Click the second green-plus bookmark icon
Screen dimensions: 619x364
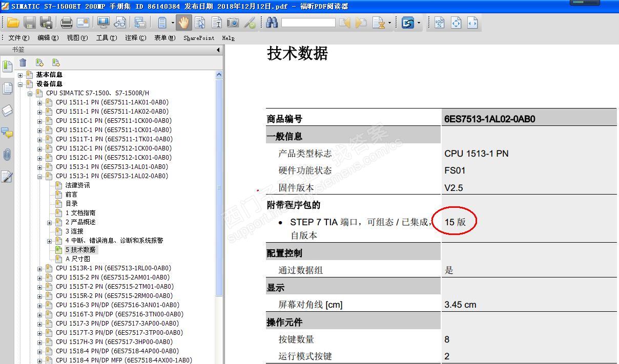(x=56, y=62)
